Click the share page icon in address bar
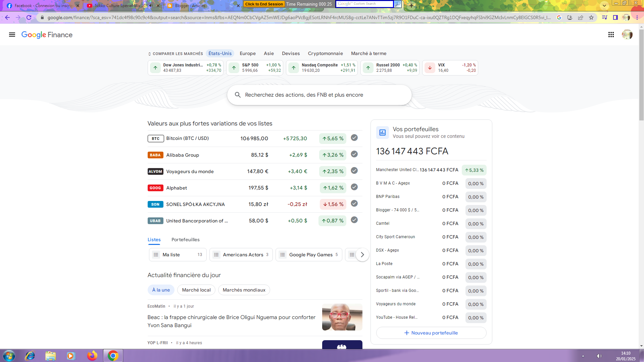Viewport: 644px width, 362px height. point(581,17)
